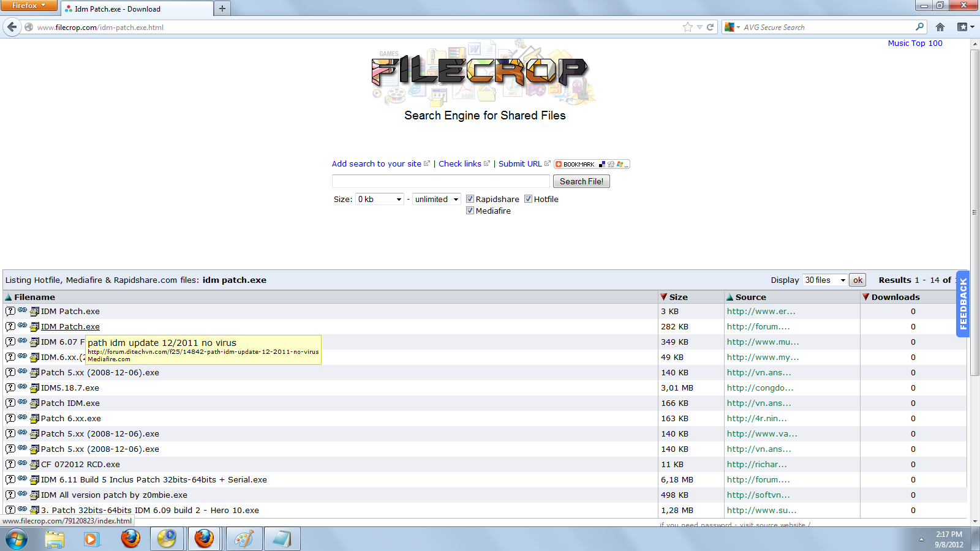Screen dimensions: 980x551
Task: Open the bookmarks menu button in toolbar
Action: tap(965, 27)
